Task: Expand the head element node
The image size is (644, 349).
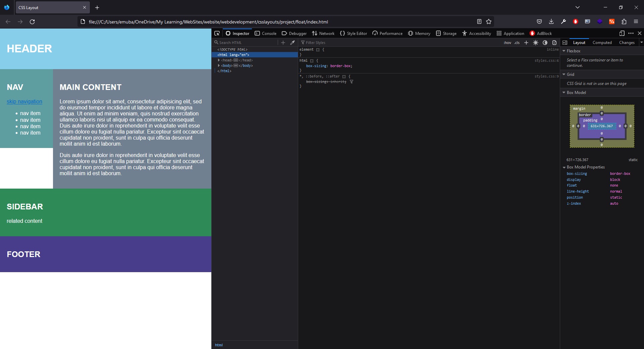Action: pyautogui.click(x=219, y=60)
